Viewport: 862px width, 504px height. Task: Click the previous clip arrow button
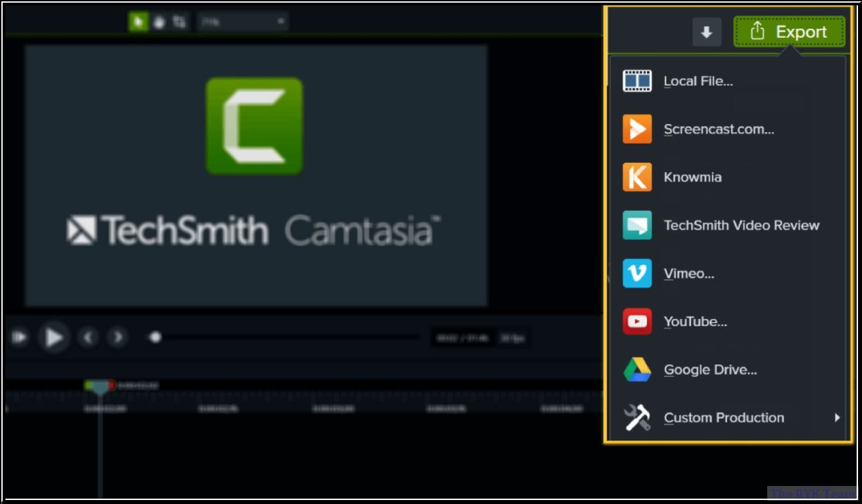pos(87,338)
